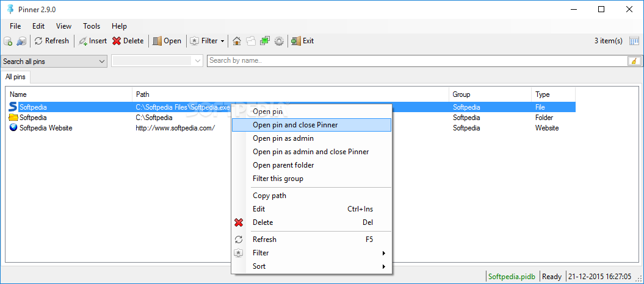Expand the toolbar Filter dropdown arrow
Image resolution: width=644 pixels, height=284 pixels.
click(223, 41)
